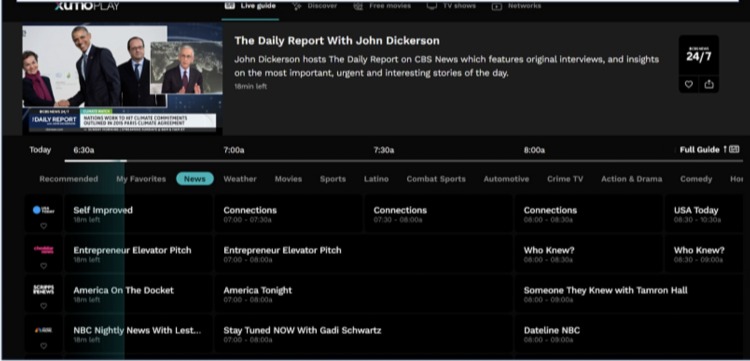Image resolution: width=750 pixels, height=361 pixels.
Task: Select the Sports category filter
Action: click(x=333, y=179)
